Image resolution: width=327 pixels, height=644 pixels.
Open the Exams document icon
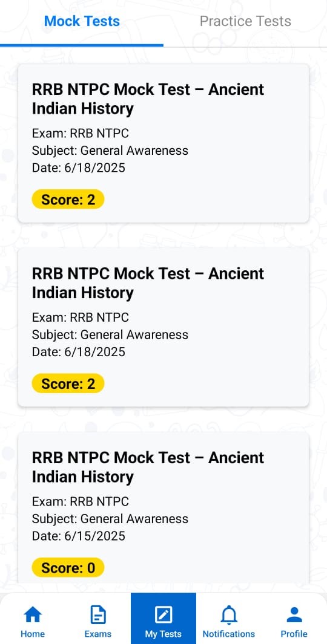(98, 615)
